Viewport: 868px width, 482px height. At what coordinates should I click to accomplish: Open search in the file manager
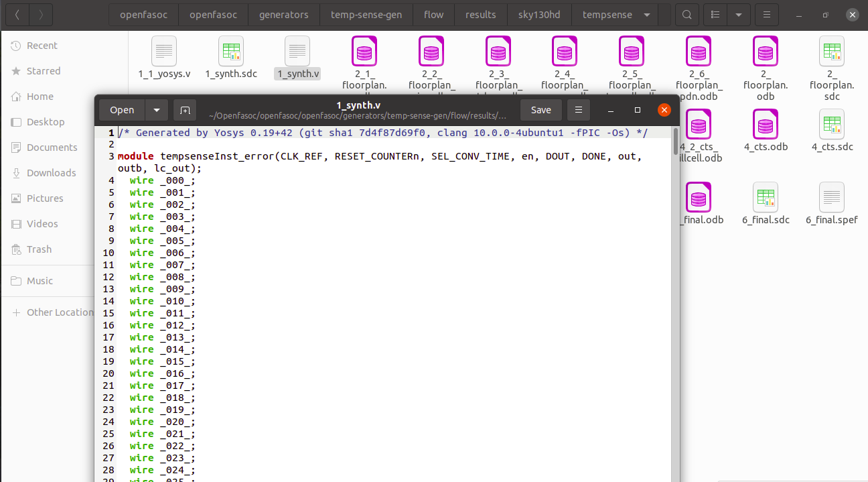687,14
